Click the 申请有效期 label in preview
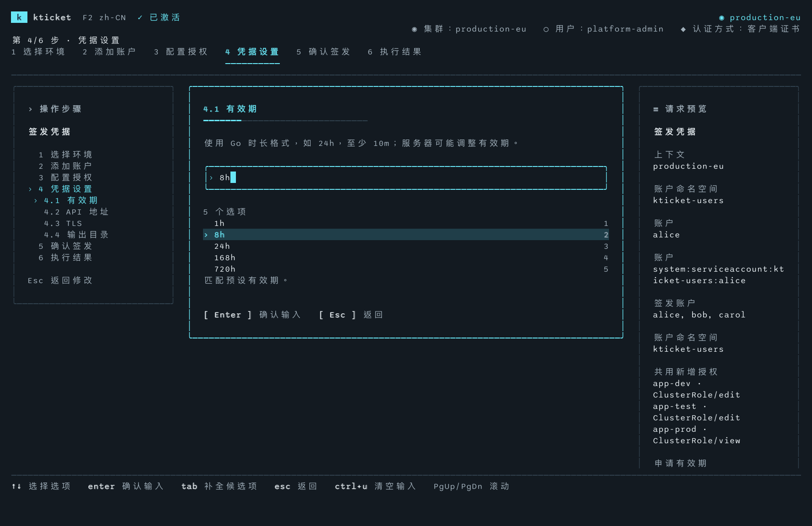Screen dimensions: 812x526 click(x=680, y=463)
